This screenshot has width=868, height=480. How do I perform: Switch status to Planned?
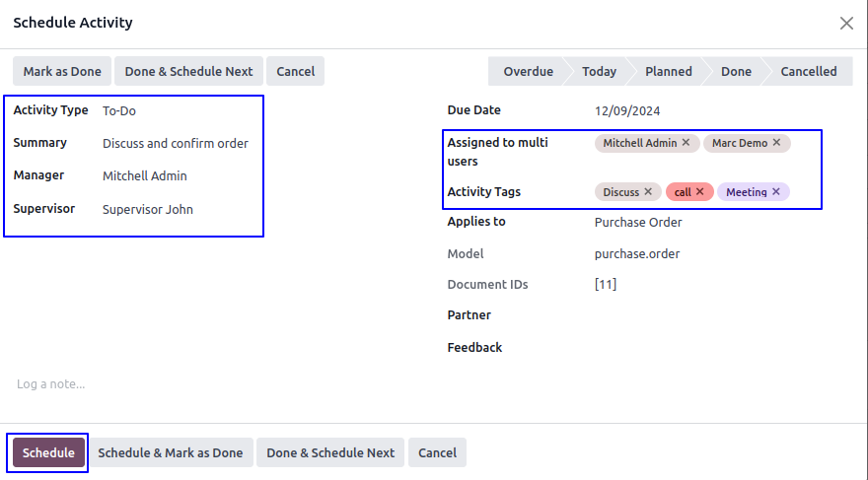(668, 71)
